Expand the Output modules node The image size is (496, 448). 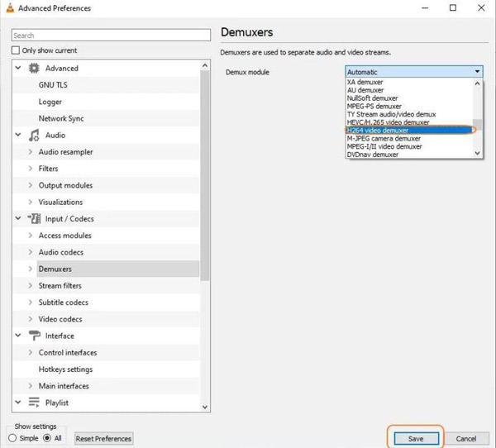[x=31, y=185]
